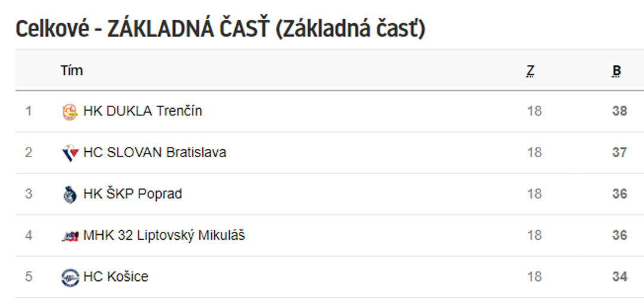Click rank number 5 in the standings
Screen dimensions: 644x303
(x=28, y=277)
